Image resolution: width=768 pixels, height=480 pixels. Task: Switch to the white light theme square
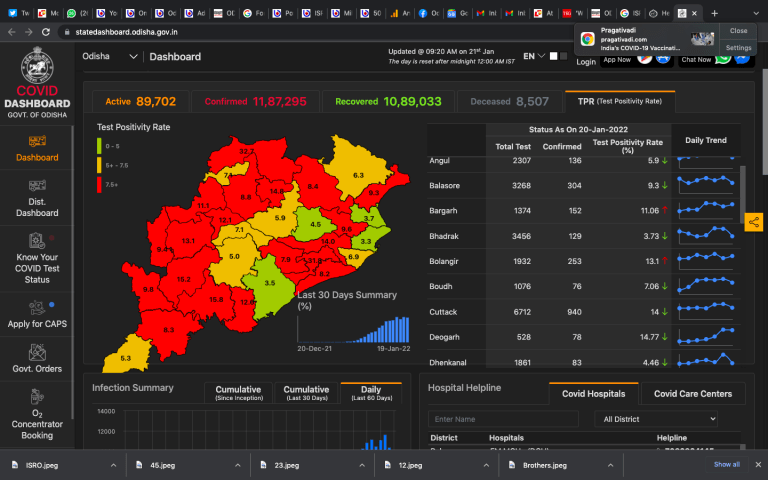pos(552,56)
